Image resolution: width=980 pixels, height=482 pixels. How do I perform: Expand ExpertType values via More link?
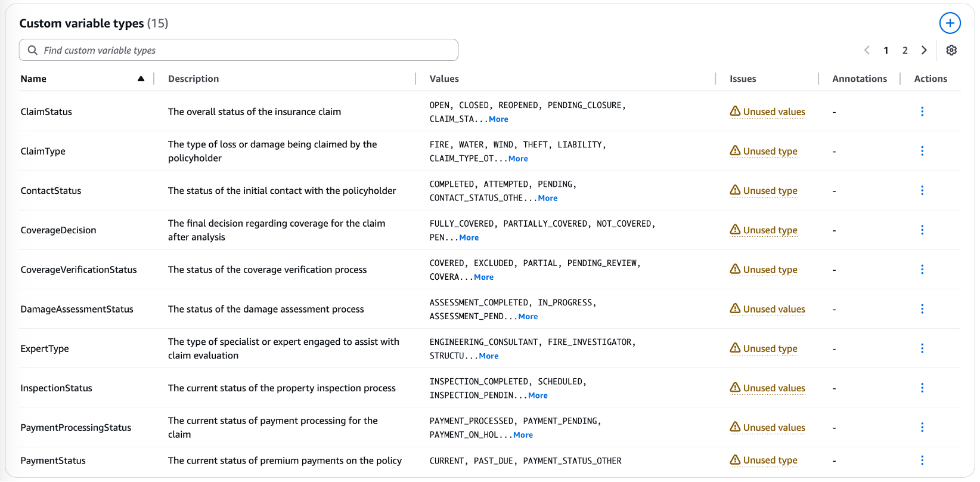[x=489, y=356]
